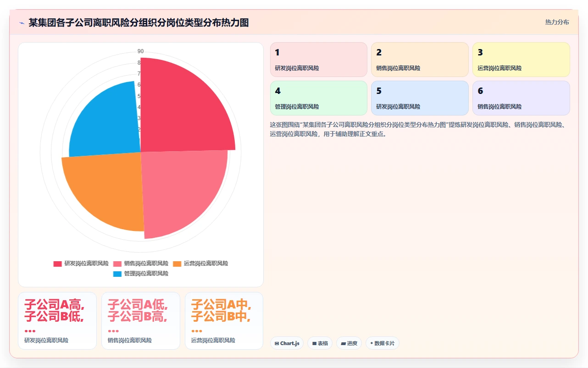Click the pink three-dot indicator in the 子公司A低 card
The image size is (588, 368).
pos(113,331)
